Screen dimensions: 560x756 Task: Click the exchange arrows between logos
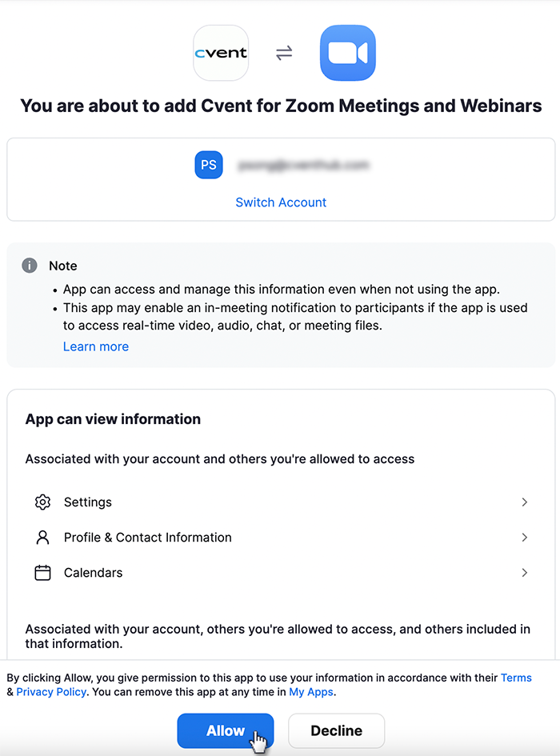tap(284, 53)
